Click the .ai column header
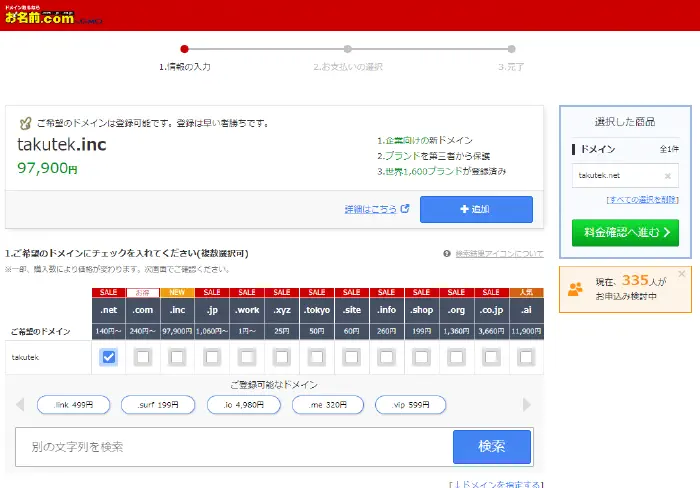 pyautogui.click(x=526, y=310)
